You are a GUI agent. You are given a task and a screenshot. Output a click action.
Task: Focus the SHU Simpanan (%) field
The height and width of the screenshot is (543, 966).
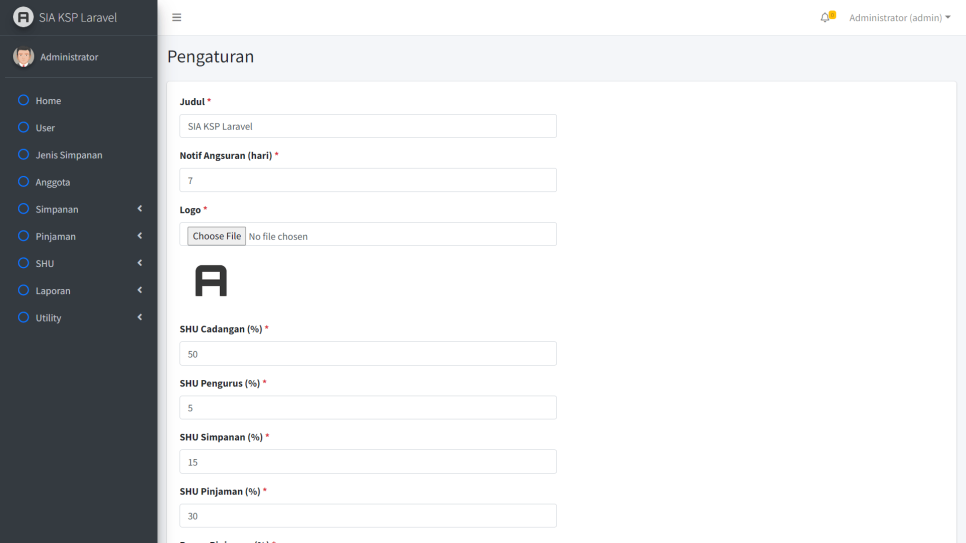(x=368, y=462)
